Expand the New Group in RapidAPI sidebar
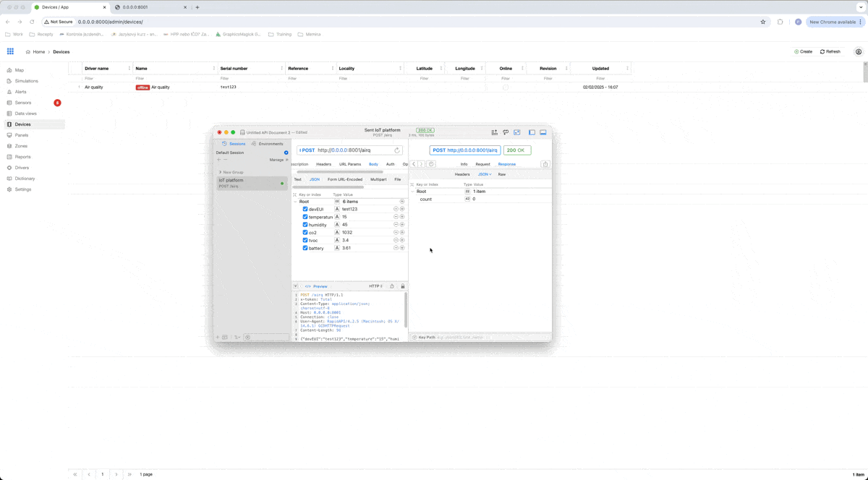The width and height of the screenshot is (868, 480). pos(220,172)
